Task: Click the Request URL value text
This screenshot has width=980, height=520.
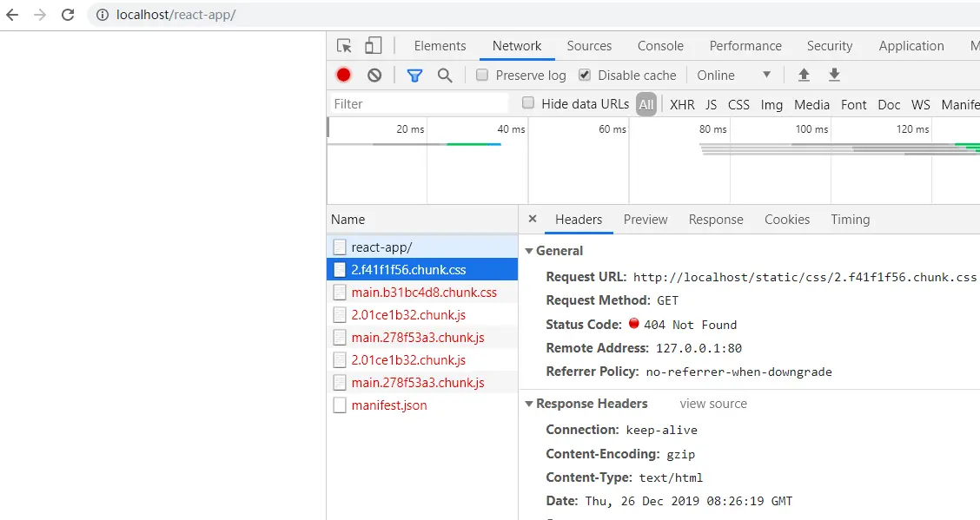Action: (x=805, y=277)
